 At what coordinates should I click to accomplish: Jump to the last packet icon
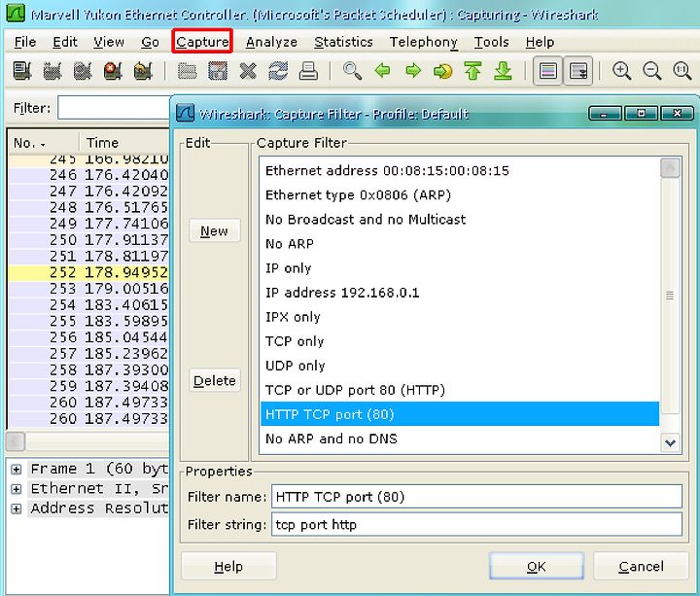504,71
